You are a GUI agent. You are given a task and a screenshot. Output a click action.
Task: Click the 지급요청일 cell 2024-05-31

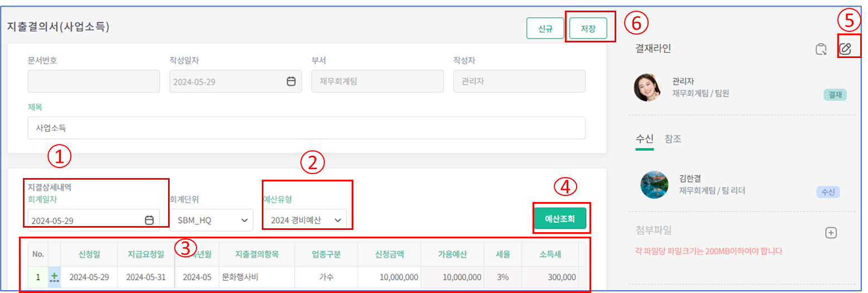tap(146, 277)
